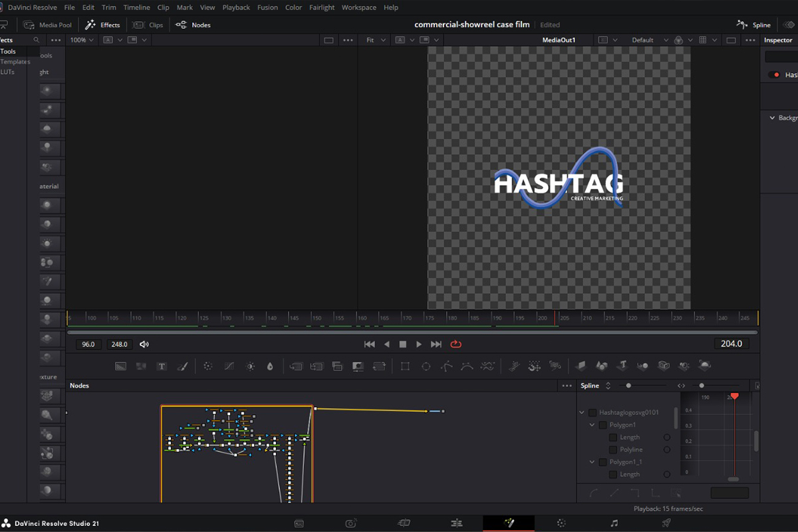Enable the Polygon1 spline checkbox

click(x=603, y=425)
